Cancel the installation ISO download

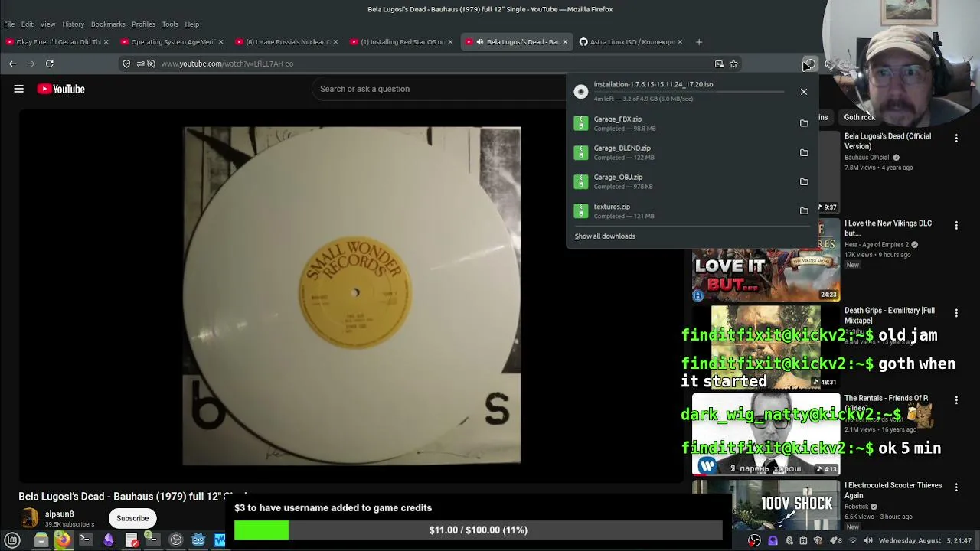[x=804, y=92]
